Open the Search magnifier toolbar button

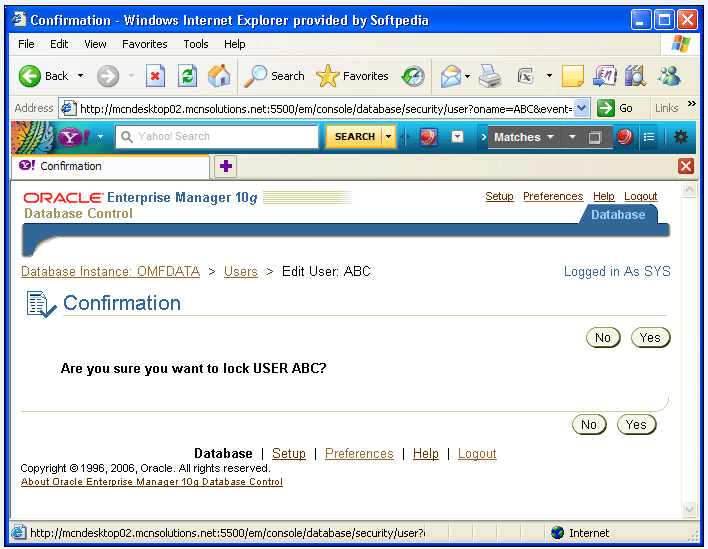coord(275,76)
